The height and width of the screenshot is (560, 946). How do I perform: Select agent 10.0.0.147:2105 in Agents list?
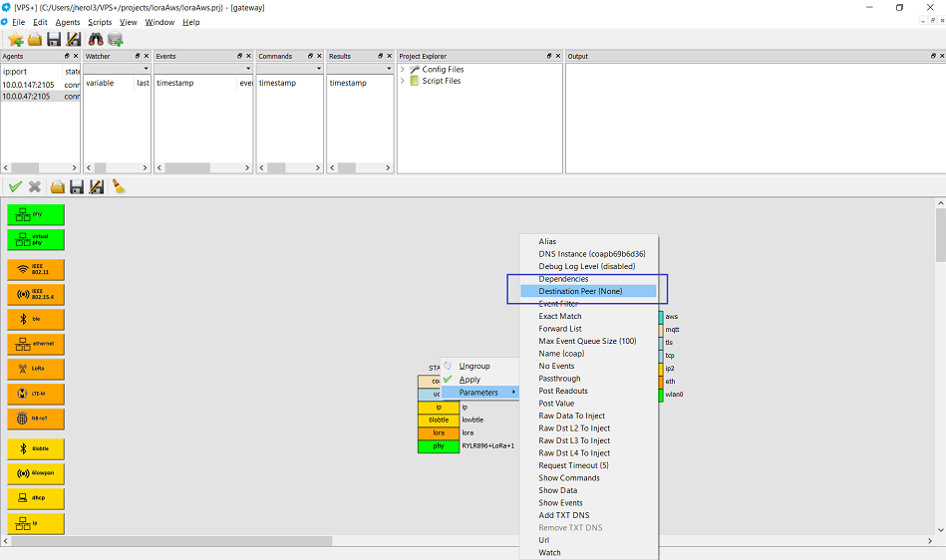(x=28, y=84)
